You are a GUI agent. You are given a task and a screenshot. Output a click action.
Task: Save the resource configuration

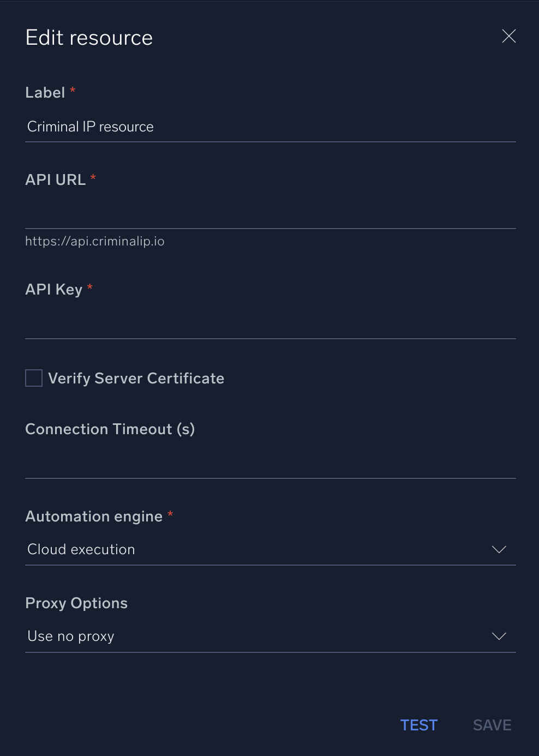pos(491,725)
